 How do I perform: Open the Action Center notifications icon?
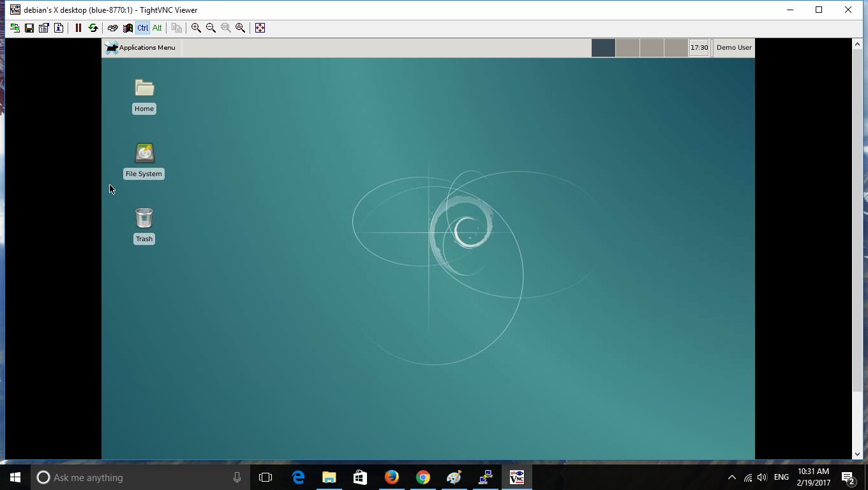tap(848, 477)
